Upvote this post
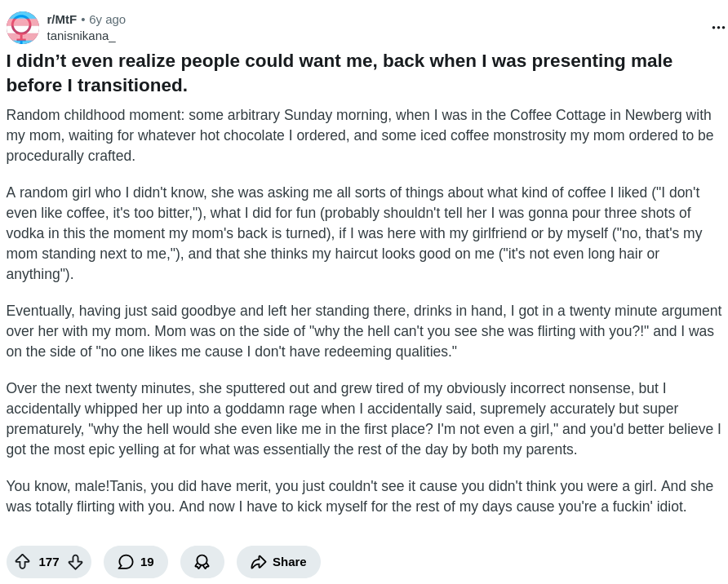 23,562
